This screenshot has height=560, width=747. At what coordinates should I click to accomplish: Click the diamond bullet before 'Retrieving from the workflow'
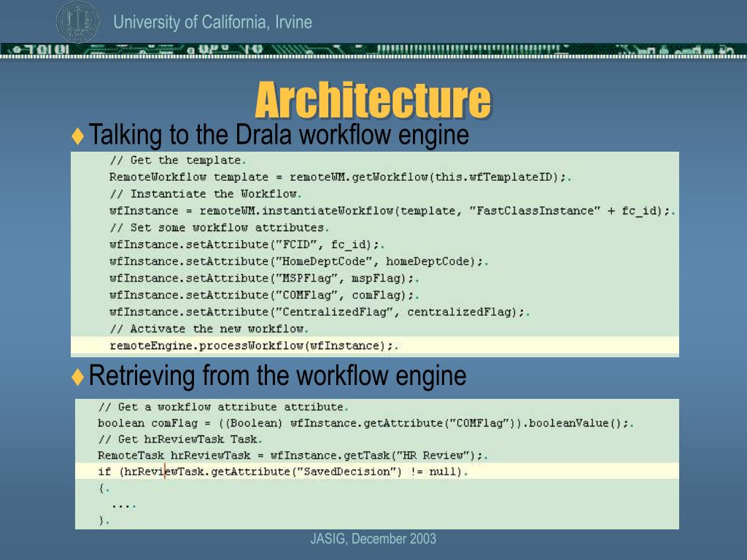point(77,377)
